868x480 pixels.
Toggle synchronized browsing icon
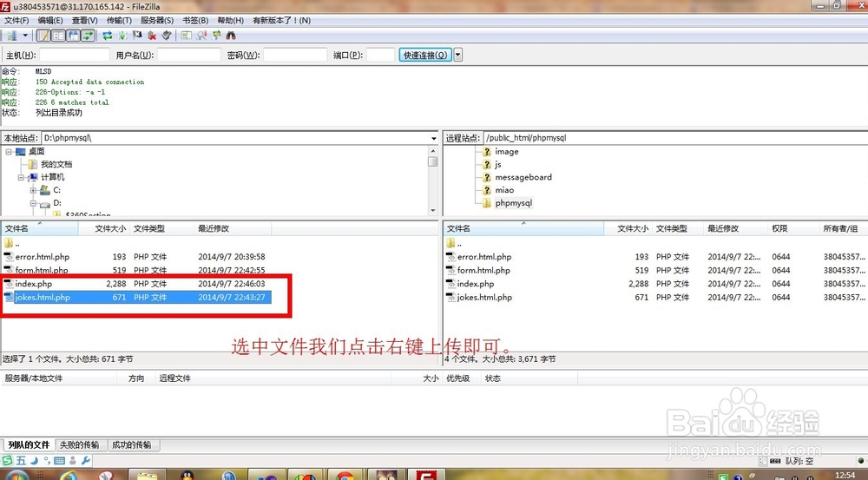(x=216, y=36)
